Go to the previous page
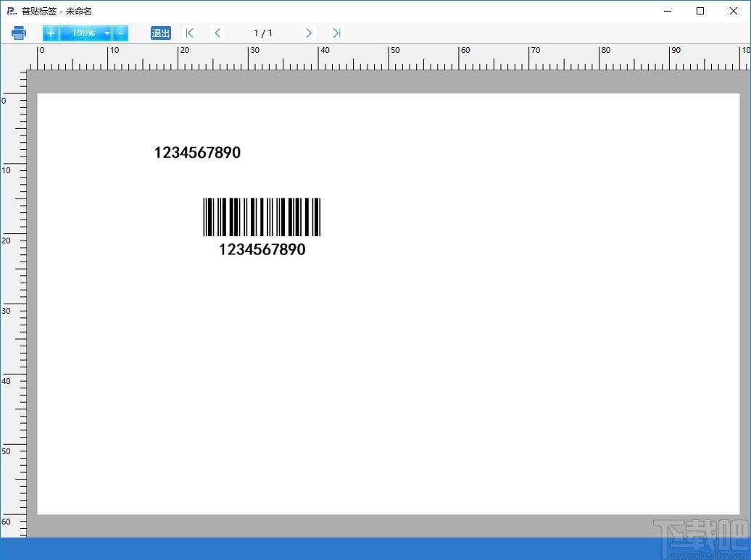Image resolution: width=751 pixels, height=560 pixels. point(217,33)
